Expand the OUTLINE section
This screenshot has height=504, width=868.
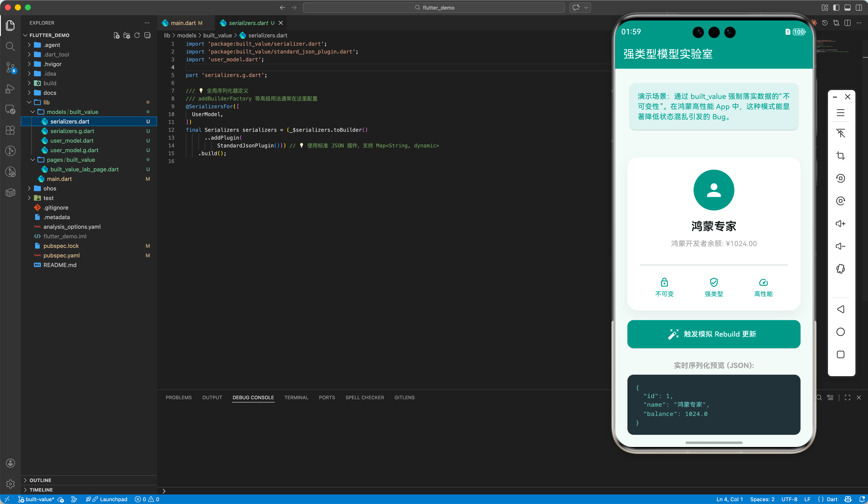(40, 480)
